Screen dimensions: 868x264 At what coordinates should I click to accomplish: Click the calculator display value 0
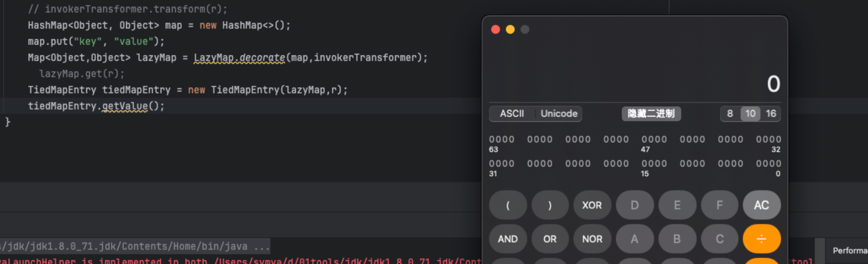pyautogui.click(x=773, y=83)
